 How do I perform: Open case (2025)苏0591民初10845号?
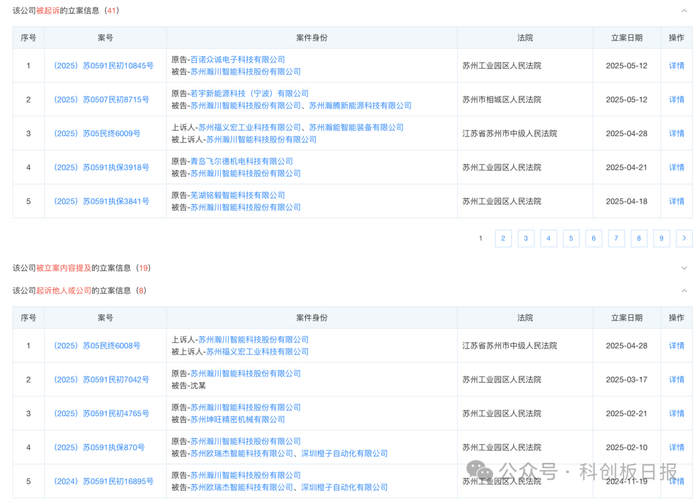pos(104,66)
